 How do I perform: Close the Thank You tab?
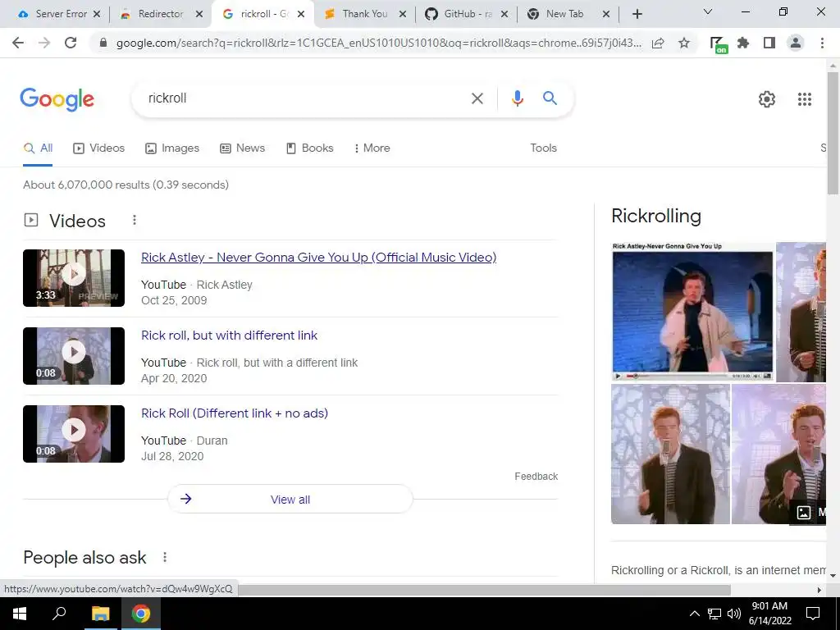(x=403, y=15)
